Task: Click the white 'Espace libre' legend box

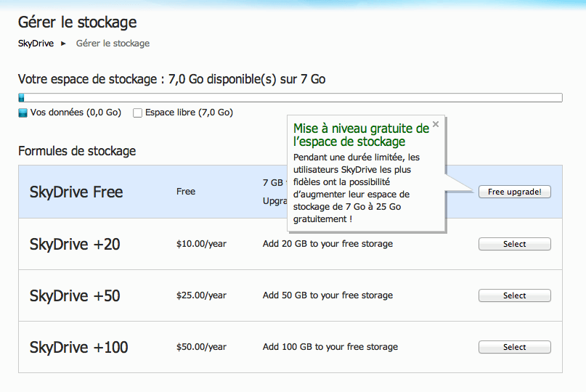Action: (137, 113)
